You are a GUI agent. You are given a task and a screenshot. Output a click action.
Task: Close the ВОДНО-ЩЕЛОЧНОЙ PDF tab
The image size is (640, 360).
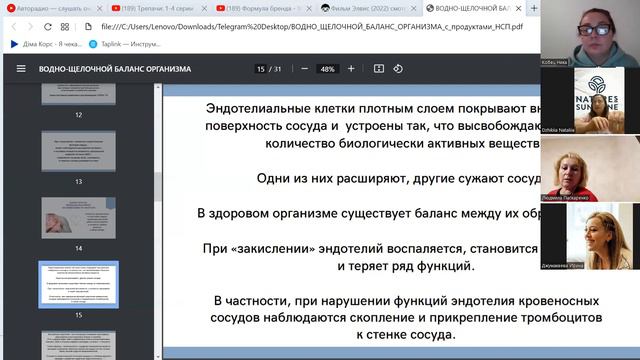coord(518,8)
